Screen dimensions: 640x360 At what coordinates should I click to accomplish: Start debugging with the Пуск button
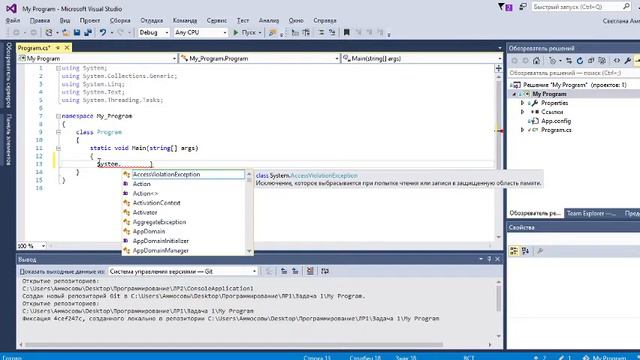(245, 32)
